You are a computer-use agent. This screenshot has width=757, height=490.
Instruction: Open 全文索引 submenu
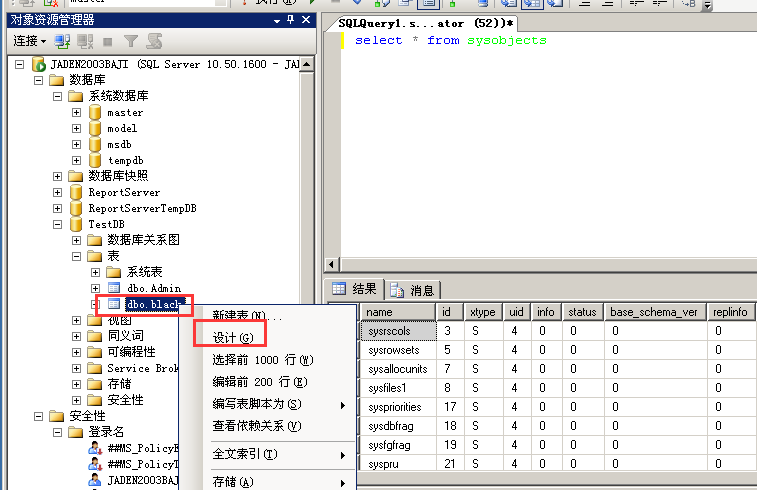(268, 454)
